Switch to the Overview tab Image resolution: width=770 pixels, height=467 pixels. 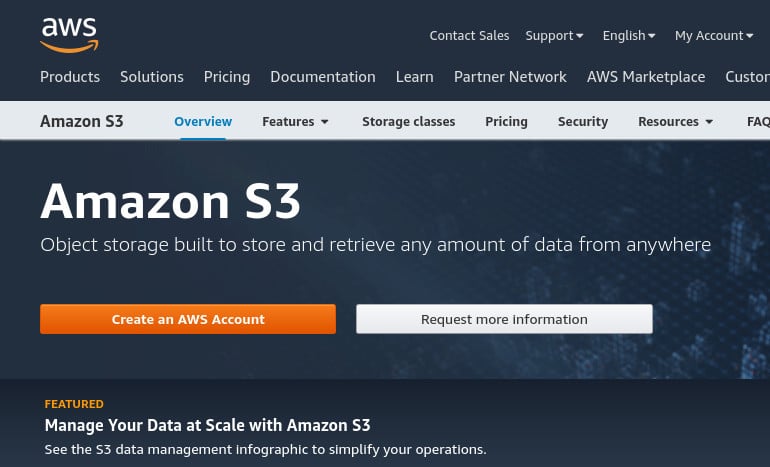pos(203,122)
